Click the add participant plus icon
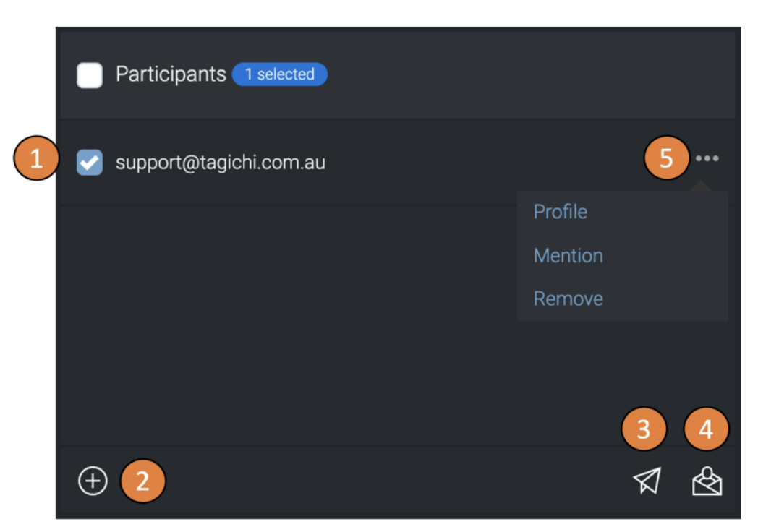Screen dimensions: 758x532 click(93, 481)
